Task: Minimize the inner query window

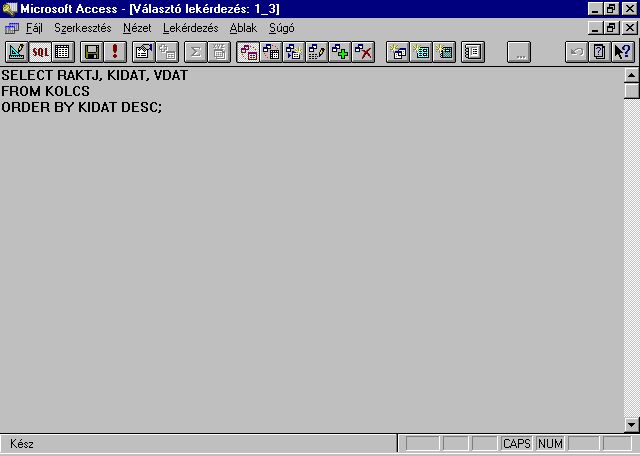Action: pos(596,28)
